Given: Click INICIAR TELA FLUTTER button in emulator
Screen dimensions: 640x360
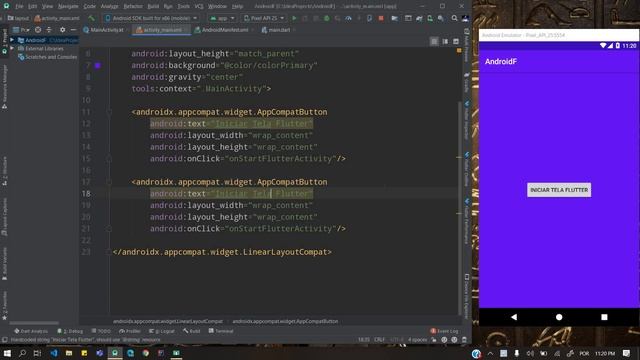Looking at the screenshot, I should 559,190.
